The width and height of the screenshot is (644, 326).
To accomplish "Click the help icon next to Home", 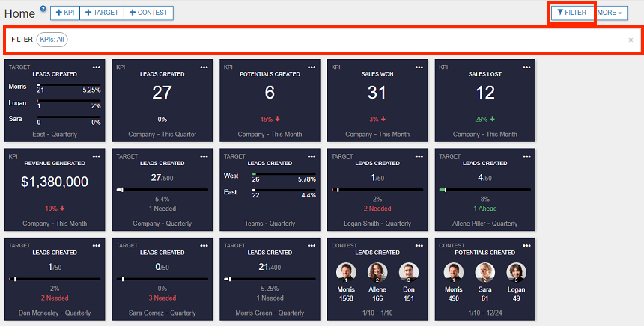I will pyautogui.click(x=43, y=9).
